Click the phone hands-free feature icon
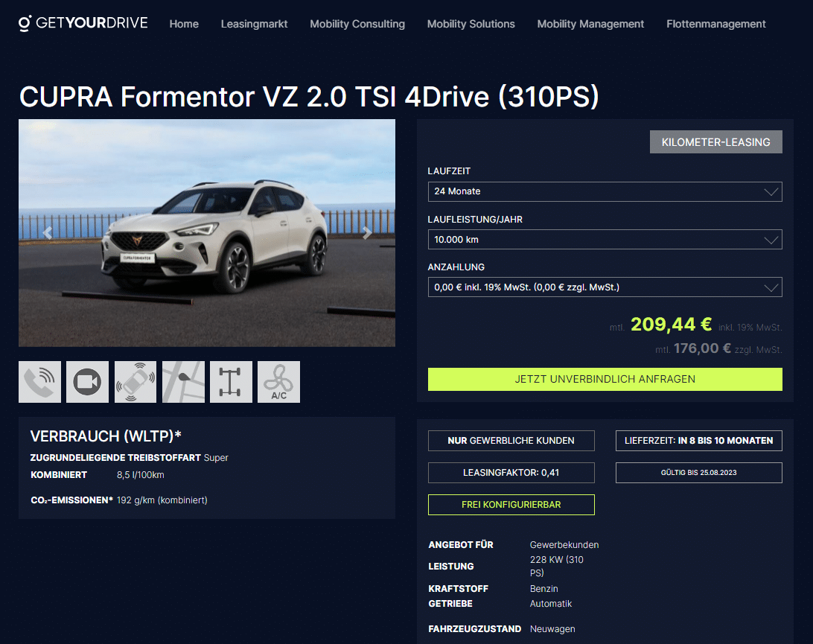The width and height of the screenshot is (813, 644). 40,382
